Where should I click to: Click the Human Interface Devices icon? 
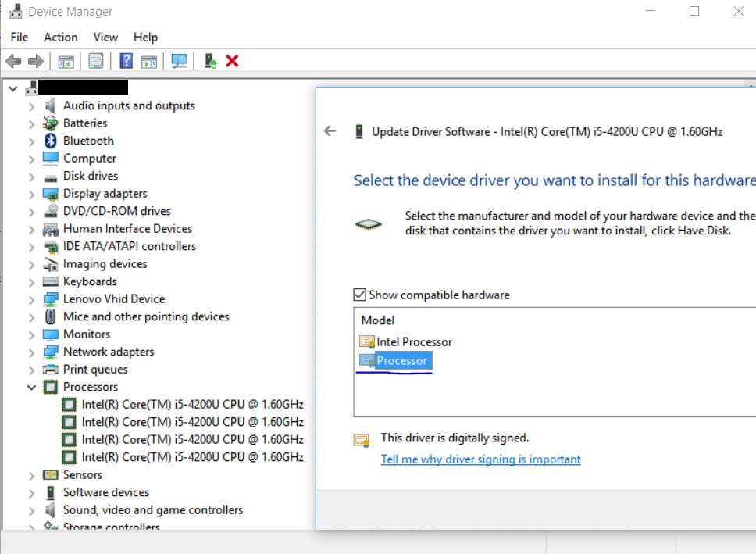coord(50,229)
